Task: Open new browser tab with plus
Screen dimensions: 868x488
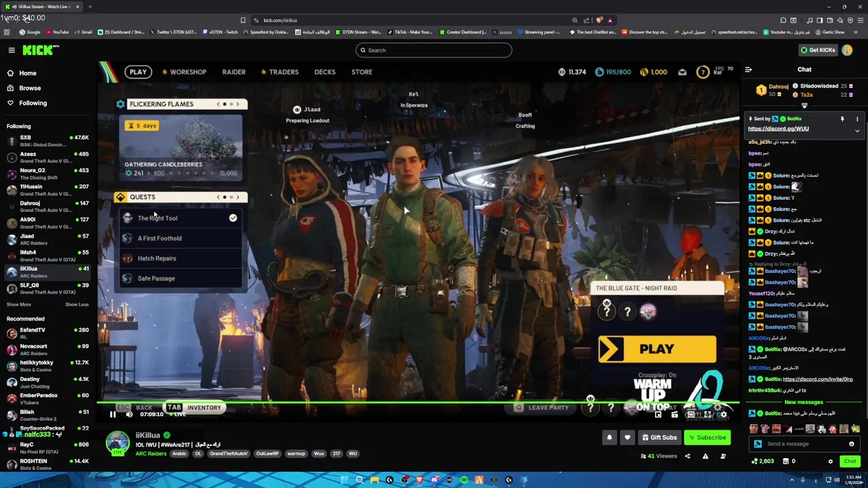Action: click(x=90, y=7)
